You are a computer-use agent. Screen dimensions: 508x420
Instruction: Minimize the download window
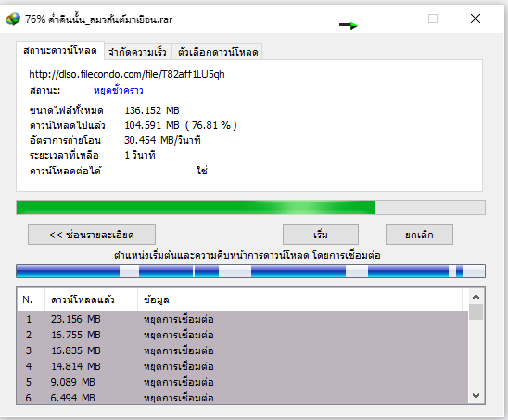[x=391, y=19]
